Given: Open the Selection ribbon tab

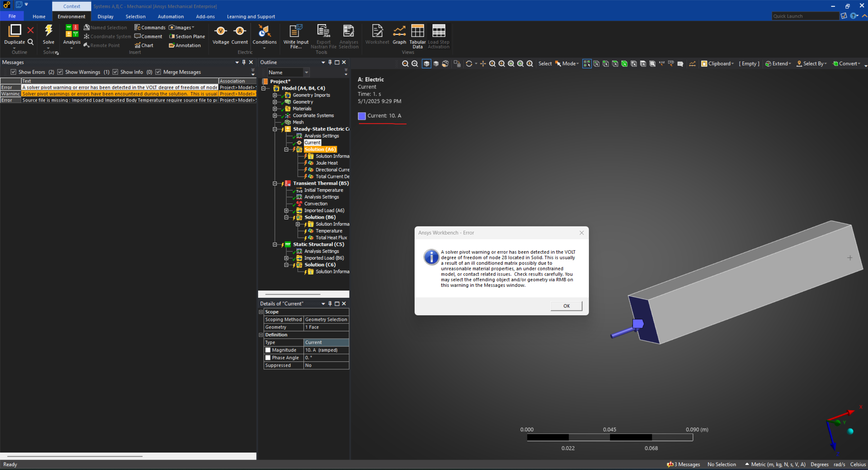Looking at the screenshot, I should coord(135,16).
